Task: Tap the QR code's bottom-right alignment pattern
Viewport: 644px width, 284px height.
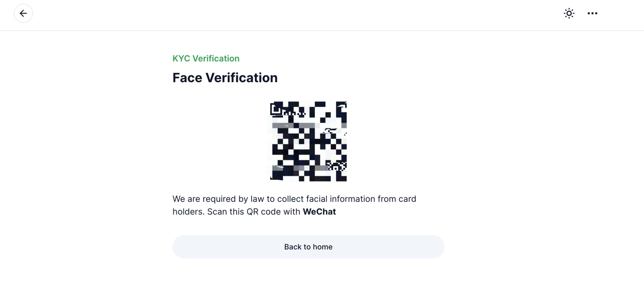Action: pyautogui.click(x=336, y=166)
